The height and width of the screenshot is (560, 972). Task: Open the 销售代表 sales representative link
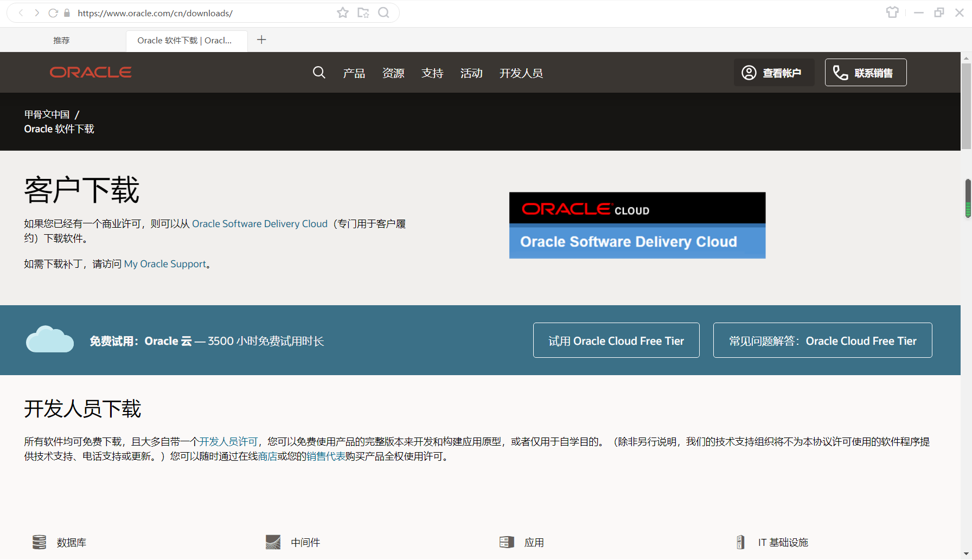point(326,456)
